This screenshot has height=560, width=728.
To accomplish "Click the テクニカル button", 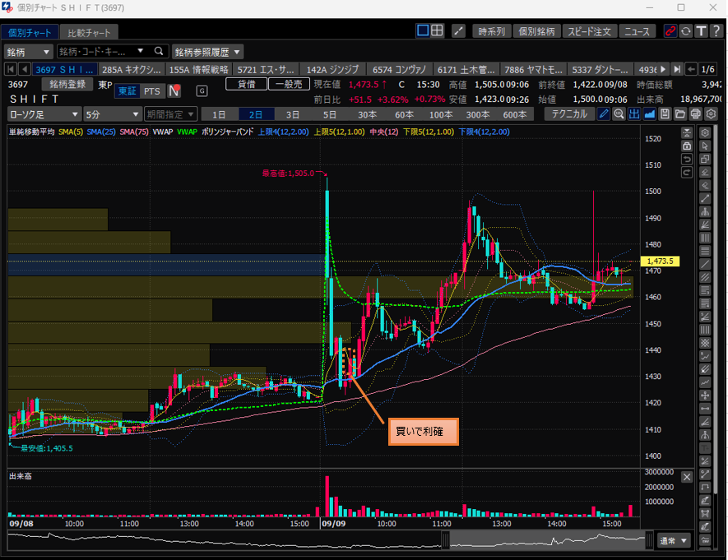I will (570, 114).
